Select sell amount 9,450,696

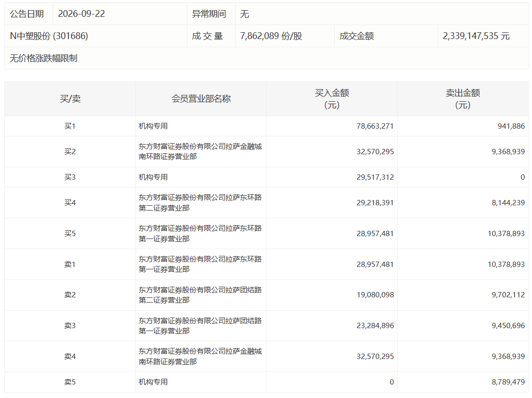pyautogui.click(x=508, y=326)
